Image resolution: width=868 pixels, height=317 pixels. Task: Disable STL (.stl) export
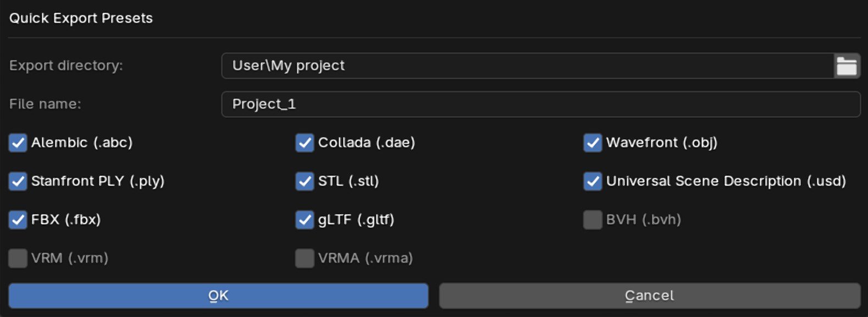click(304, 181)
